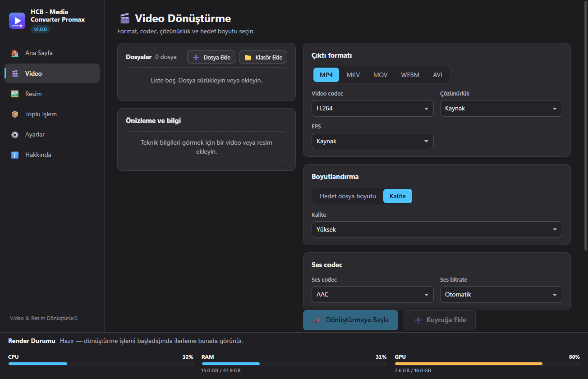This screenshot has width=588, height=379.
Task: Click the "Çıktı formatı" section heading
Action: tap(331, 56)
